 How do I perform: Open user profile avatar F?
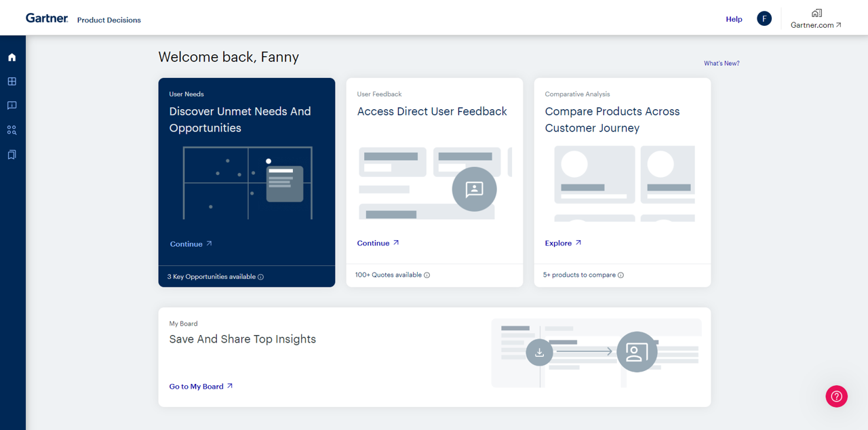pyautogui.click(x=764, y=19)
